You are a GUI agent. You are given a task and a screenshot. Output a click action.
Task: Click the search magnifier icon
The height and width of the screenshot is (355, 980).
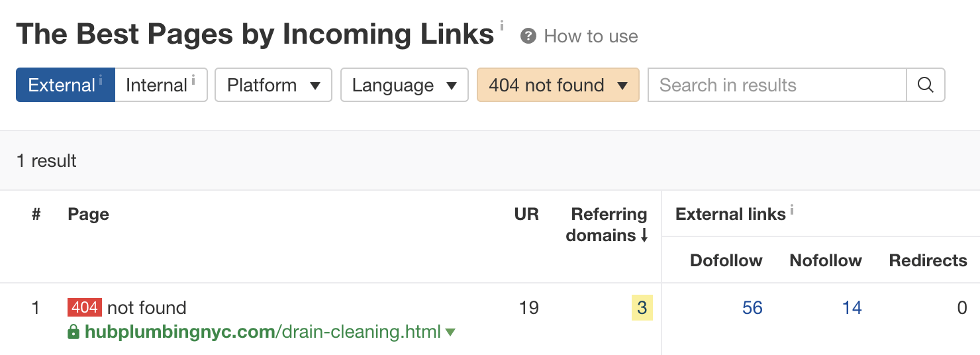click(x=925, y=85)
